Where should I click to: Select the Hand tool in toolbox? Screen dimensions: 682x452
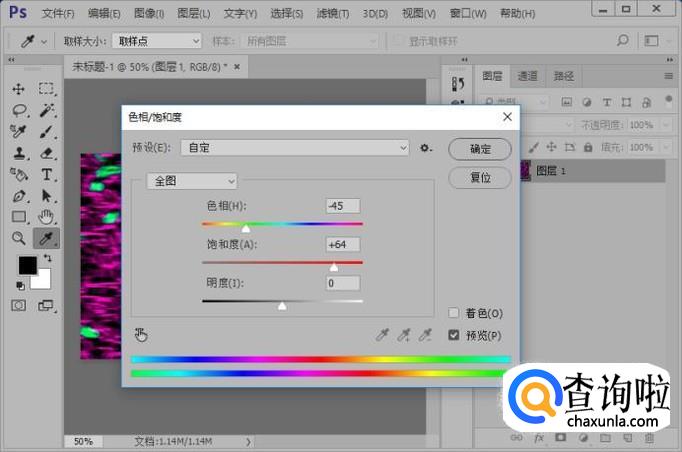click(x=46, y=216)
